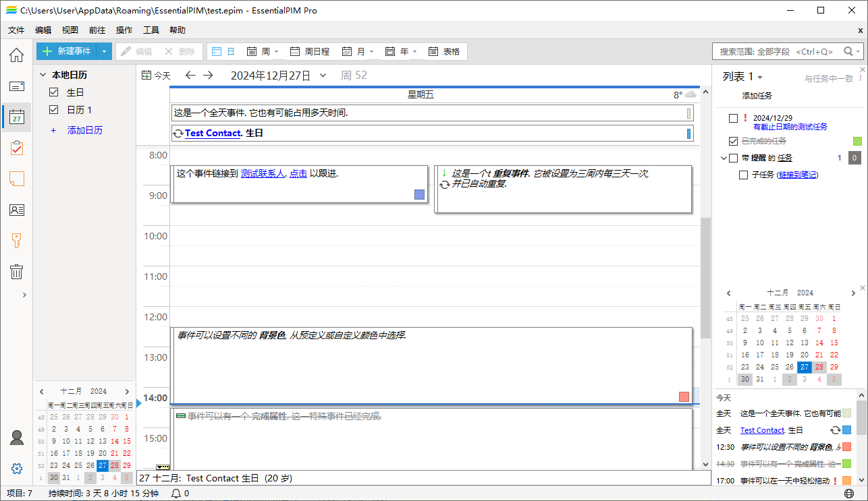
Task: Open the 帮助 menu
Action: [178, 30]
